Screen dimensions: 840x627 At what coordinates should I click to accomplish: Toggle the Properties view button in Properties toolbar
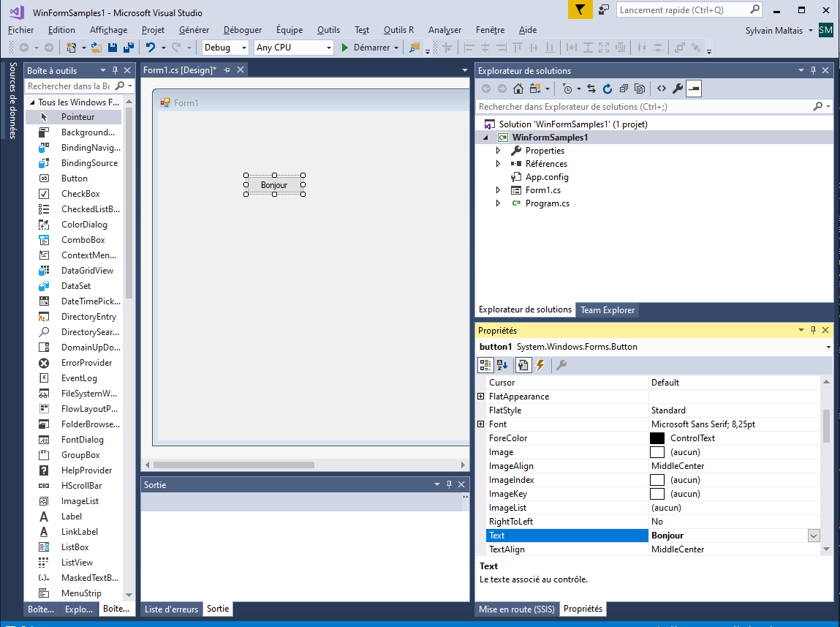pyautogui.click(x=523, y=365)
